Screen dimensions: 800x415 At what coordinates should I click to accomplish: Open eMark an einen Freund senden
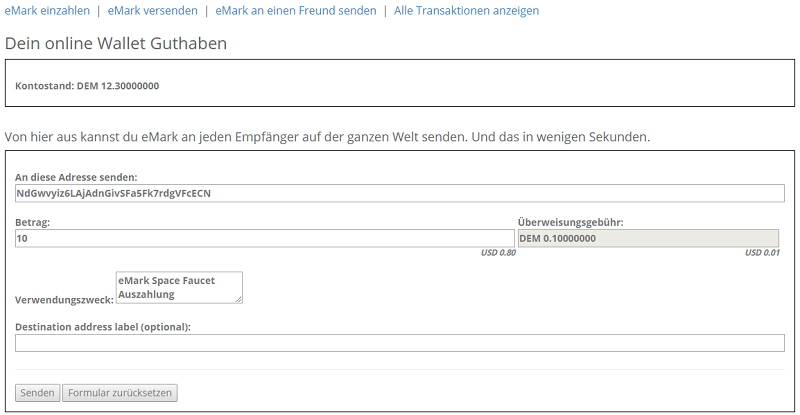pyautogui.click(x=296, y=11)
